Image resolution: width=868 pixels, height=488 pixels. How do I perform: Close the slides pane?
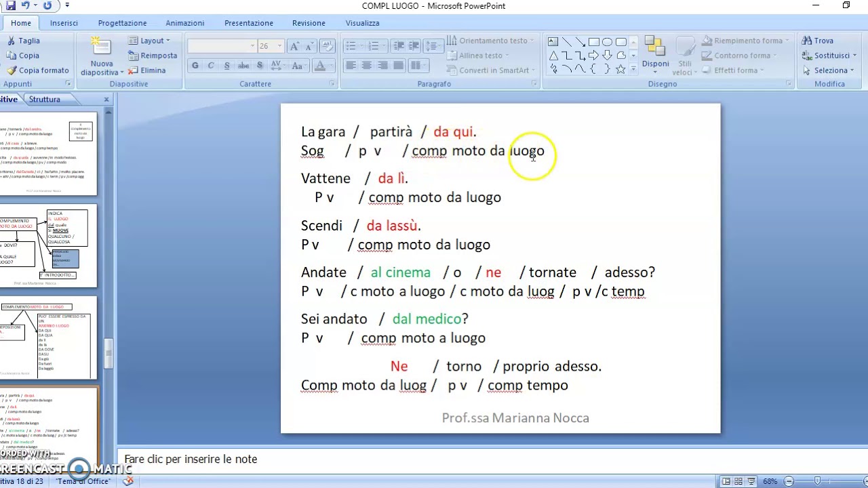pos(106,100)
